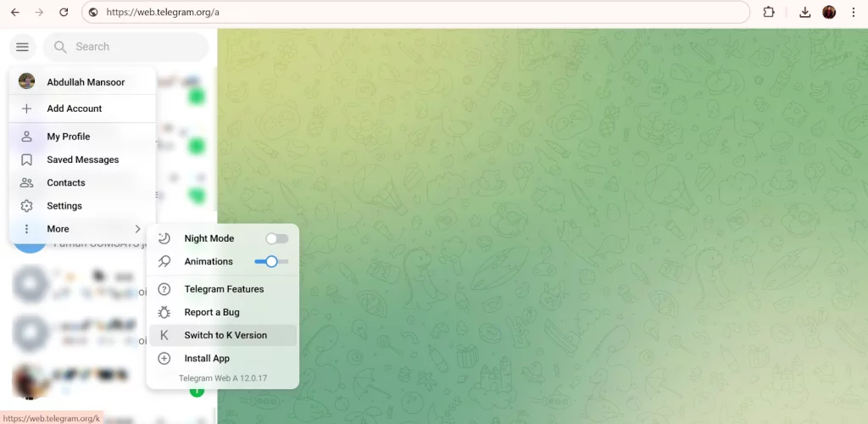Choose Switch to K Version
868x424 pixels.
pos(223,336)
